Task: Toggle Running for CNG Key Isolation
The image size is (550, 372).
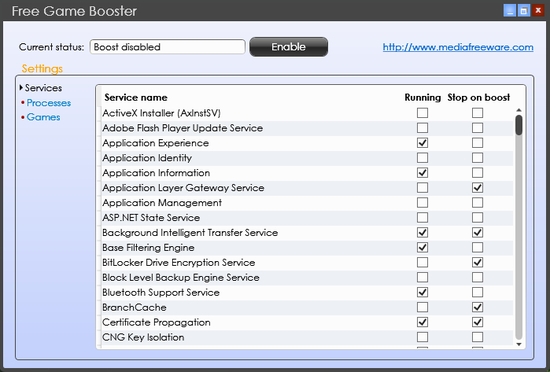Action: tap(422, 337)
